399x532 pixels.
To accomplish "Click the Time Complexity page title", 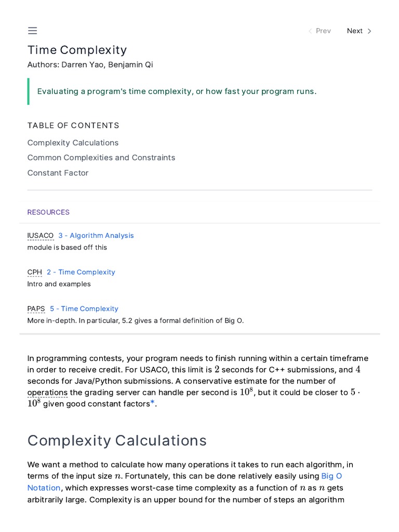I will tap(77, 50).
